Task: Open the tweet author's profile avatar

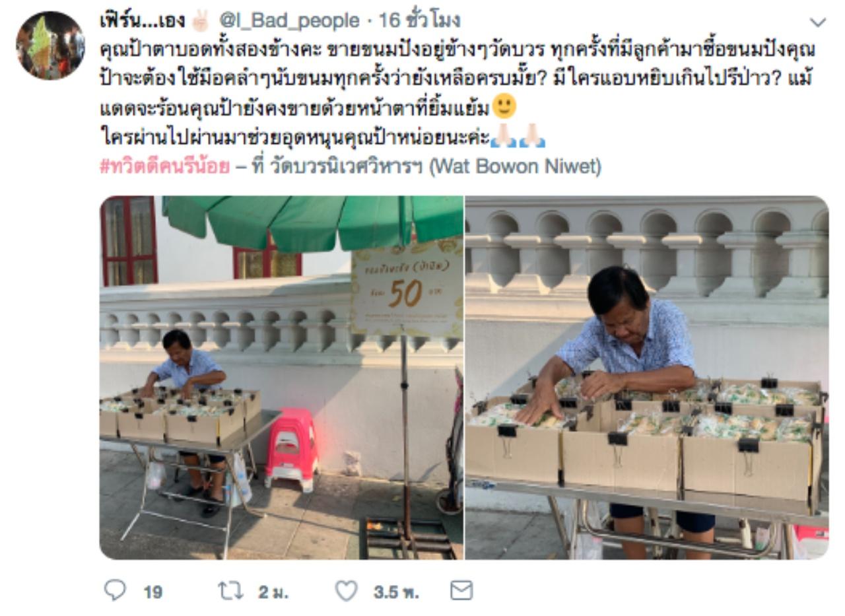Action: 50,46
